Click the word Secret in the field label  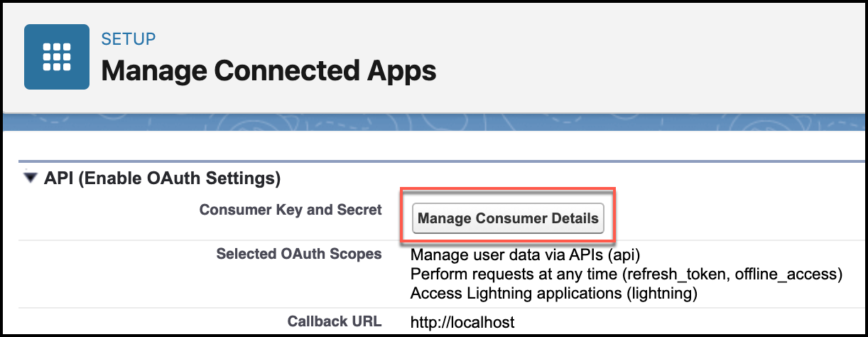(x=362, y=210)
